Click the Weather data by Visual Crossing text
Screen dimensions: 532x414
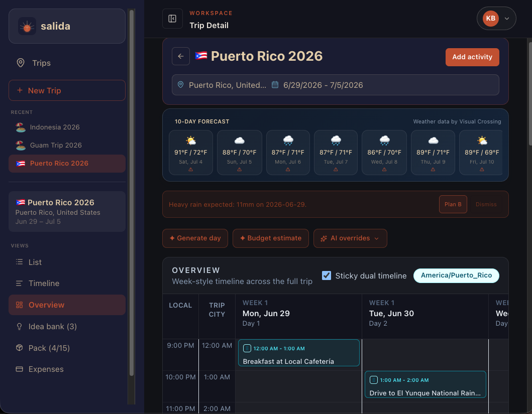click(x=457, y=121)
